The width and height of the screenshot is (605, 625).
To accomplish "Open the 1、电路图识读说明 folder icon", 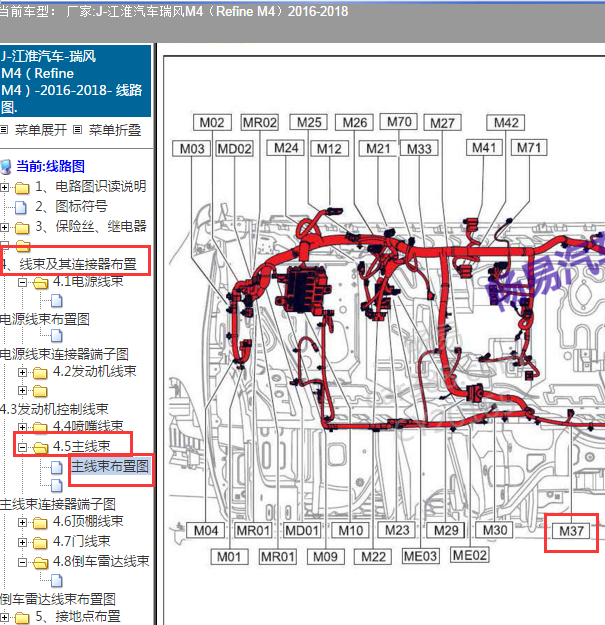I will [x=22, y=187].
